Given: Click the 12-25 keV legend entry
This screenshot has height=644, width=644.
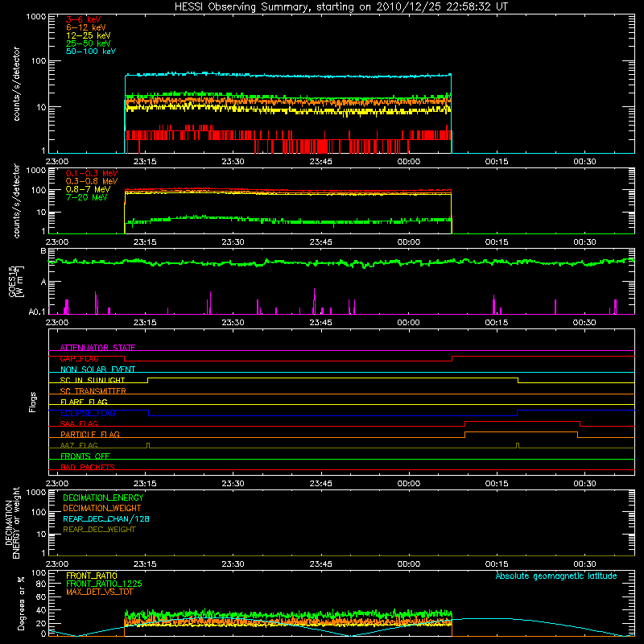Looking at the screenshot, I should tap(89, 35).
